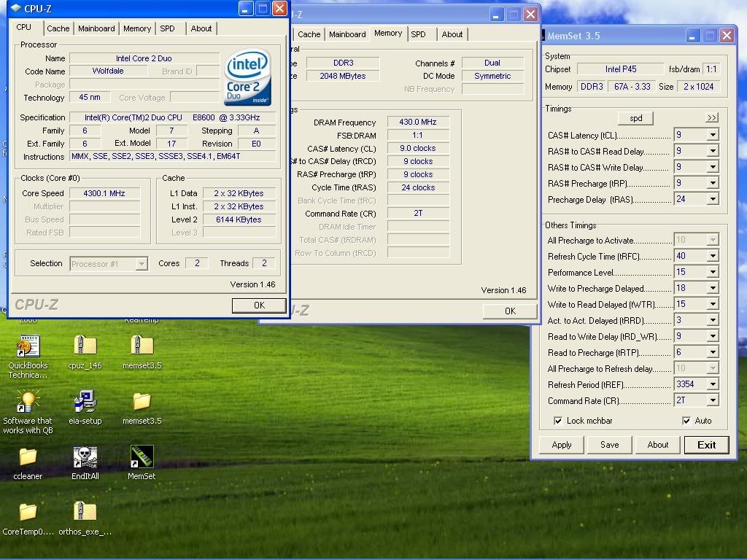Expand Act. to Act. Delayed (tRRD) dropdown
This screenshot has width=747, height=560.
click(713, 320)
